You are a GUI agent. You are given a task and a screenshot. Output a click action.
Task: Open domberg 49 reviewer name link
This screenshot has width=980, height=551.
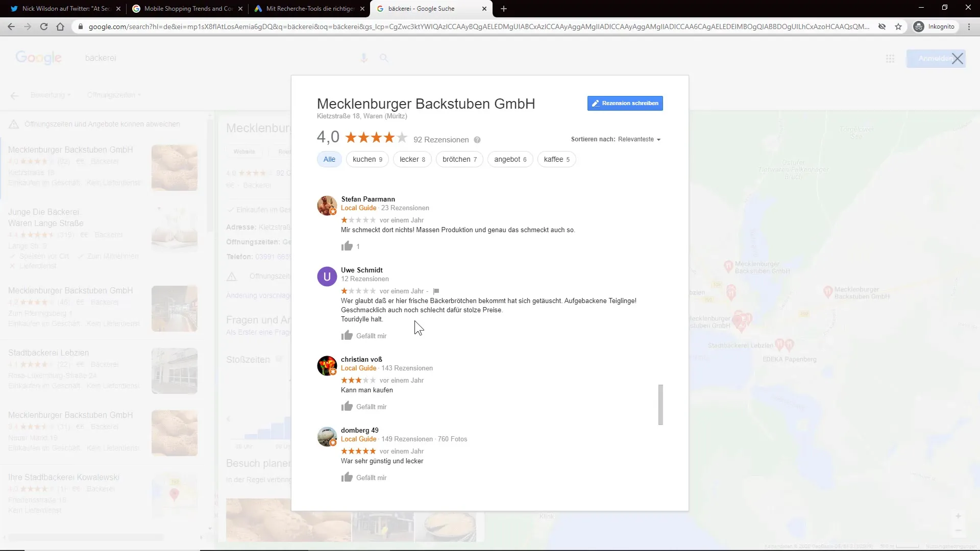pyautogui.click(x=360, y=430)
